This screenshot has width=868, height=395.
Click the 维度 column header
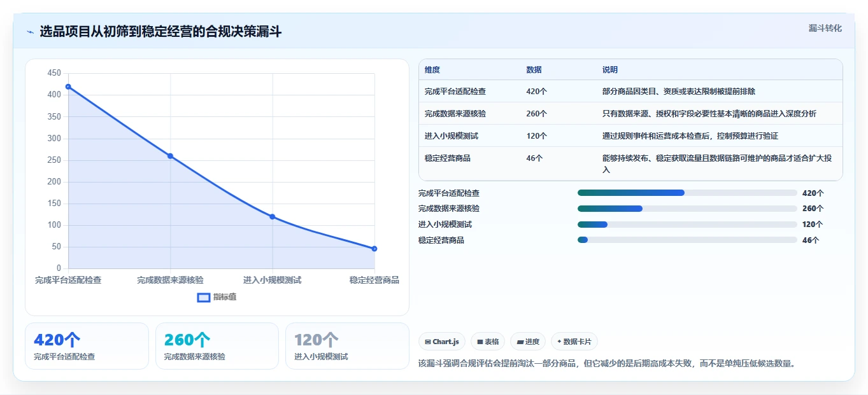(432, 70)
